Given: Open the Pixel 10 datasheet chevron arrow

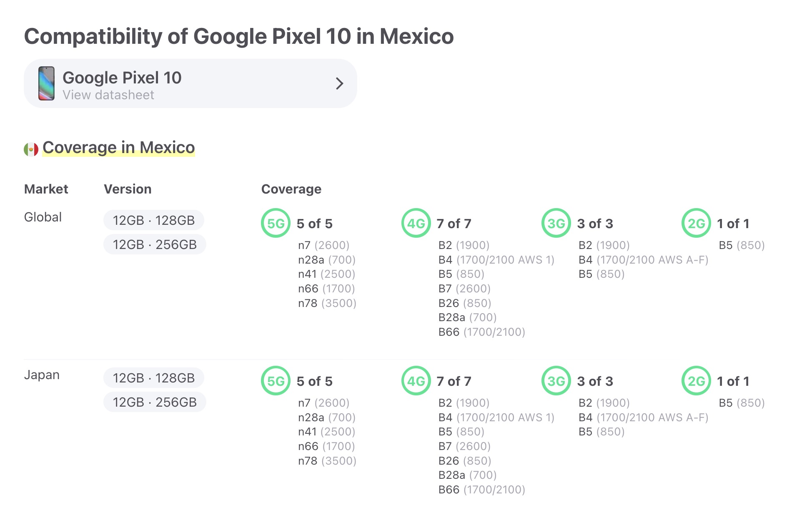Looking at the screenshot, I should [339, 83].
